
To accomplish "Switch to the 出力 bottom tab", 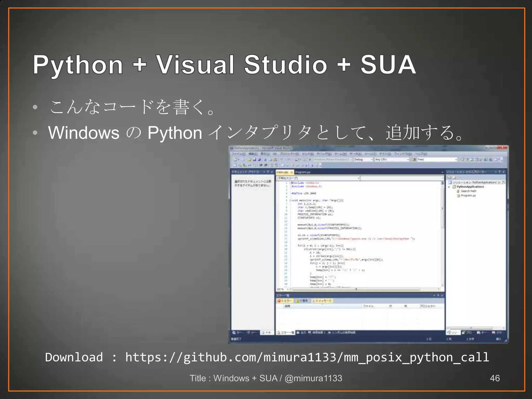I will point(301,332).
